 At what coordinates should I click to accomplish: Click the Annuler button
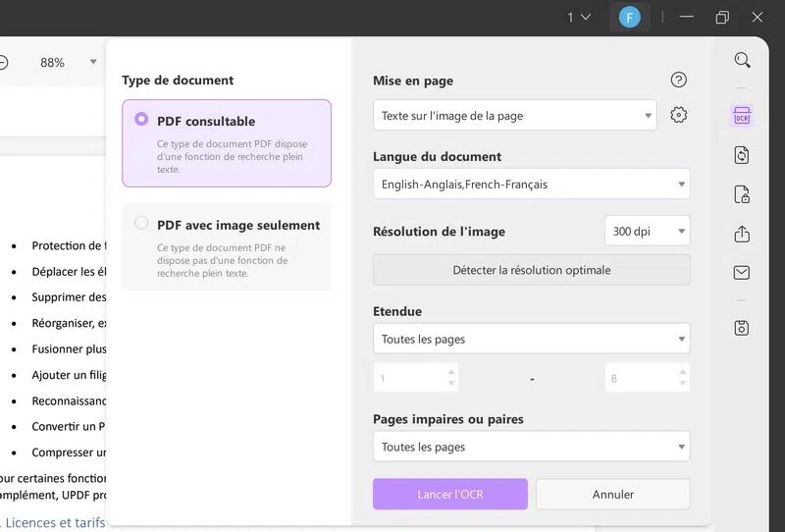612,494
